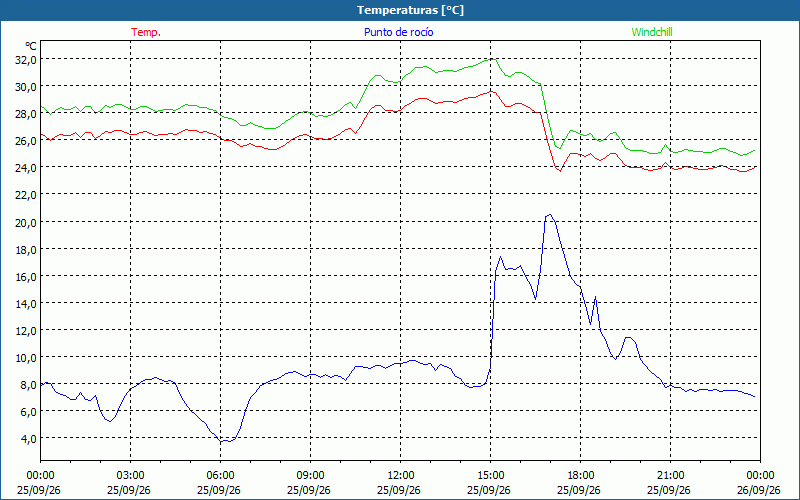Click the 10,0 y-axis value
Viewport: 800px width, 500px height.
(x=27, y=358)
